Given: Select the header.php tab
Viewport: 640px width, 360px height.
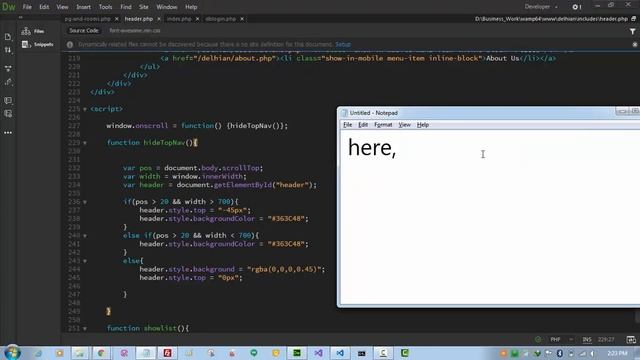Looking at the screenshot, I should pyautogui.click(x=139, y=19).
